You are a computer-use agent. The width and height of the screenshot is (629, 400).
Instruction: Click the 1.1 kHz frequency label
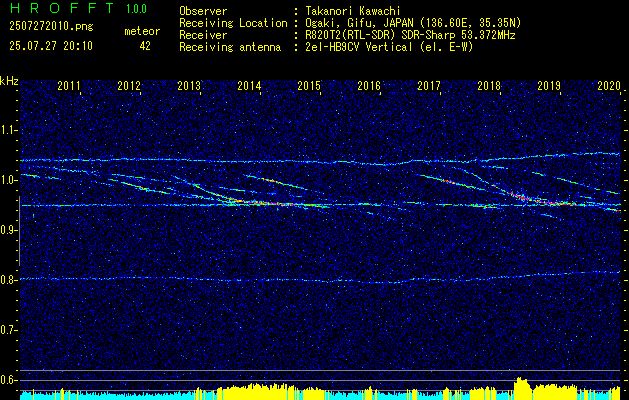coord(9,130)
